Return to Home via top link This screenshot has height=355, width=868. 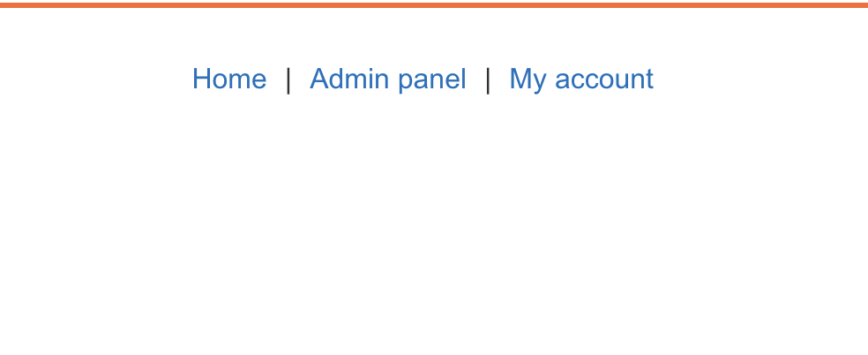(x=228, y=79)
